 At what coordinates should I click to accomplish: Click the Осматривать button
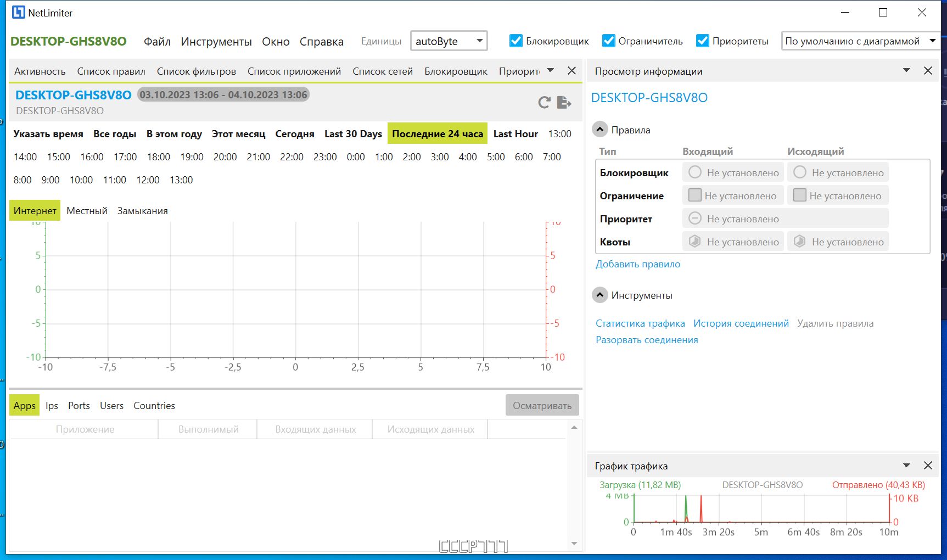click(x=542, y=405)
